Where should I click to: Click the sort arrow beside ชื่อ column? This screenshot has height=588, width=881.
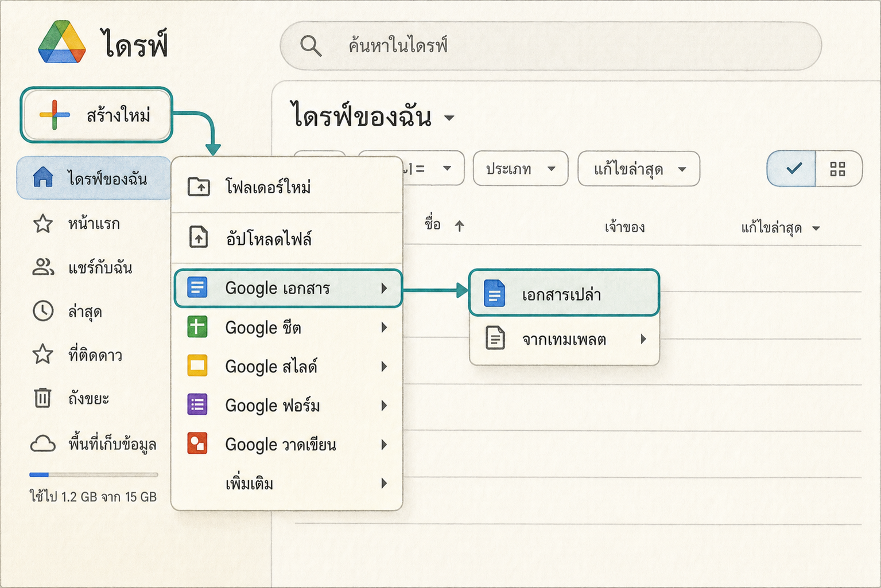(459, 226)
